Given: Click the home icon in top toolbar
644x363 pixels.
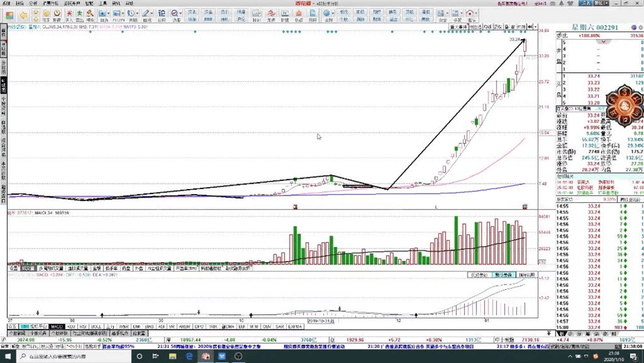Looking at the screenshot, I should [470, 14].
